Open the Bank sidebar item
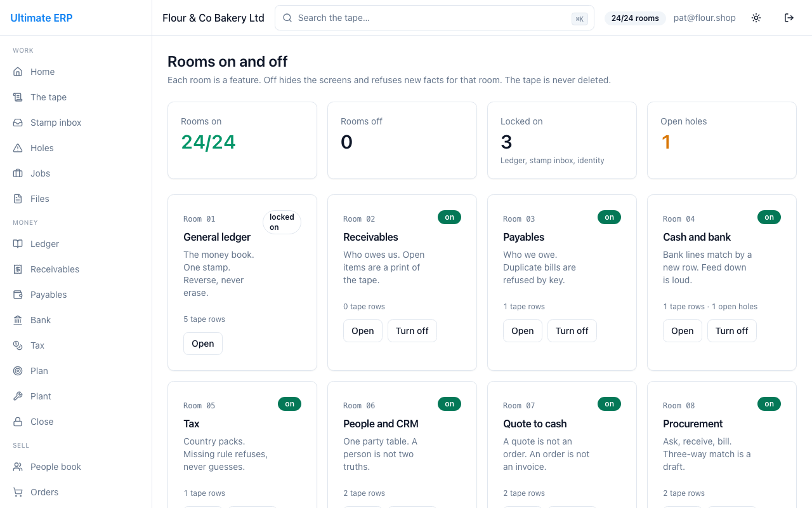Image resolution: width=812 pixels, height=508 pixels. pyautogui.click(x=76, y=320)
